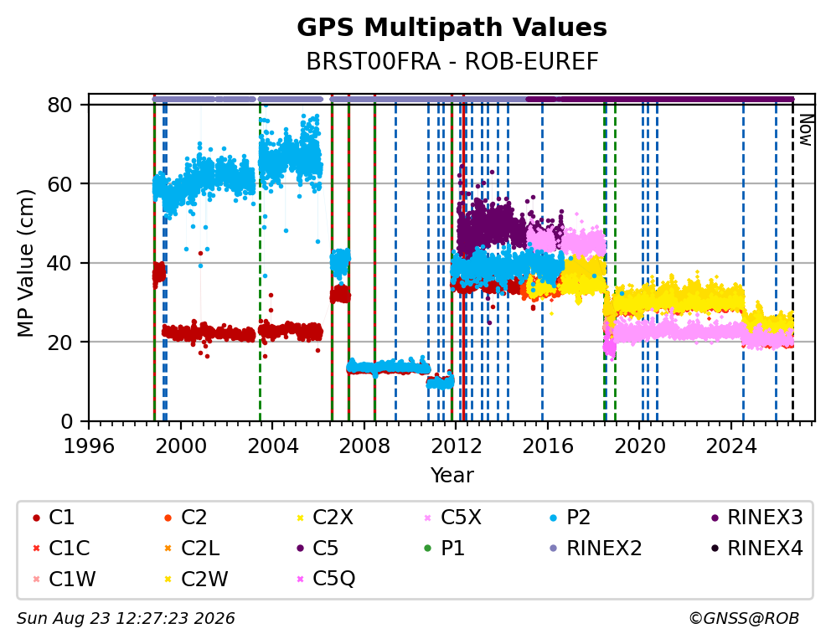The height and width of the screenshot is (644, 831).
Task: Click the Now marker label
Action: click(806, 131)
